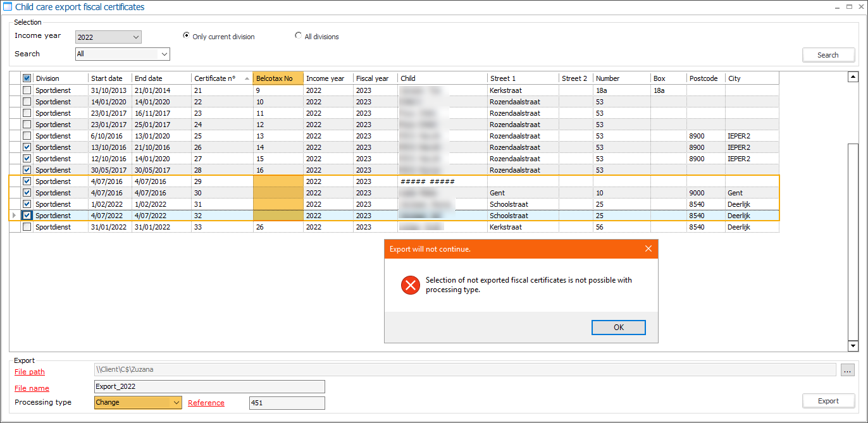
Task: Click the browse file path ellipsis button
Action: click(x=847, y=370)
